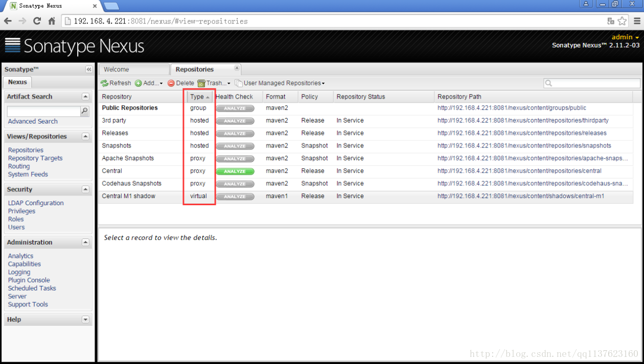Image resolution: width=644 pixels, height=364 pixels.
Task: Click the artifact search input field
Action: click(44, 111)
